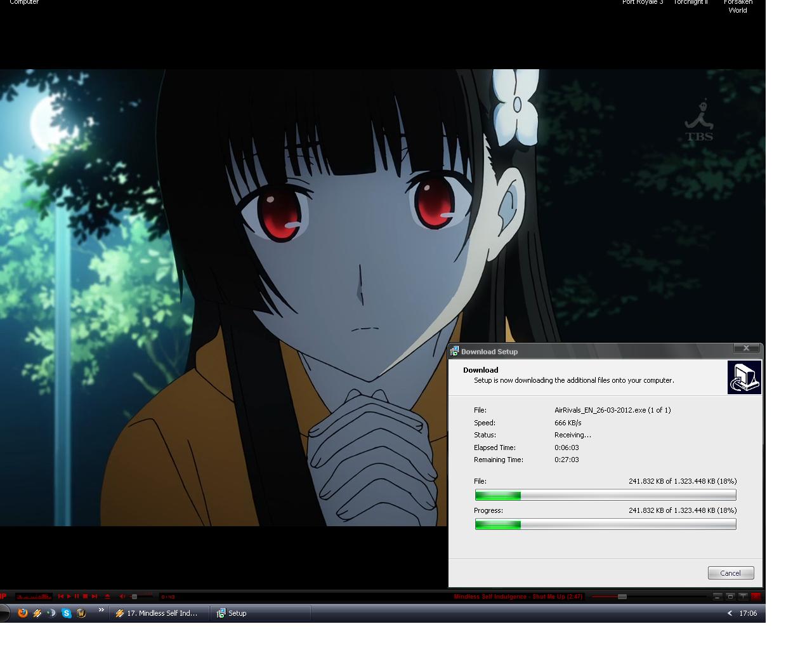
Task: Switch to Mindless Self Indulgence taskbar item
Action: pyautogui.click(x=157, y=613)
